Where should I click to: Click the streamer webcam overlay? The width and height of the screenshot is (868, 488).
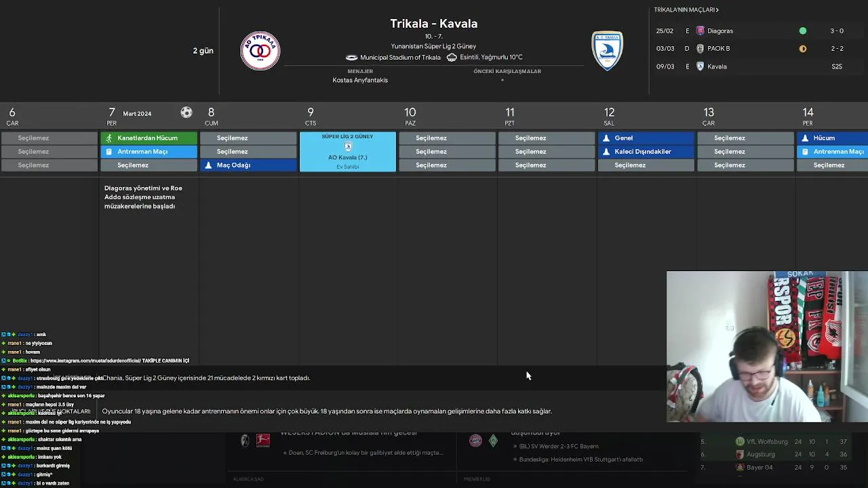pyautogui.click(x=767, y=347)
